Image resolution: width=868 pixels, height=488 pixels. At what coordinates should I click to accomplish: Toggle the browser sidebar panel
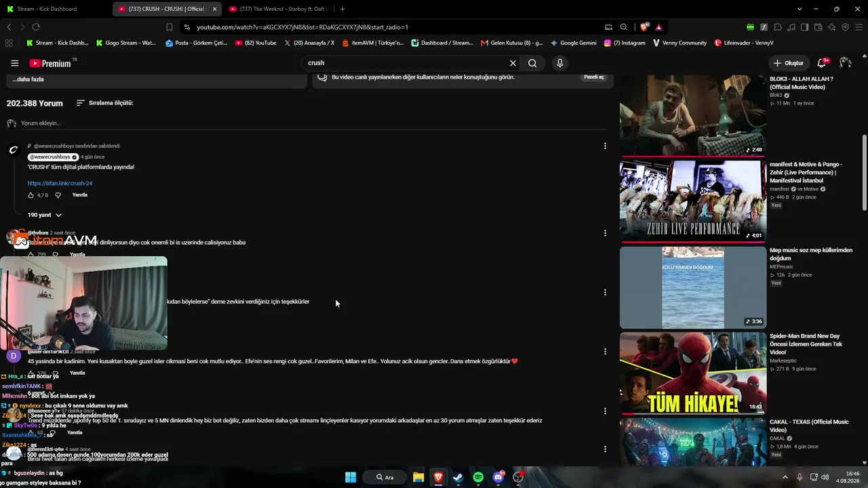coord(805,27)
